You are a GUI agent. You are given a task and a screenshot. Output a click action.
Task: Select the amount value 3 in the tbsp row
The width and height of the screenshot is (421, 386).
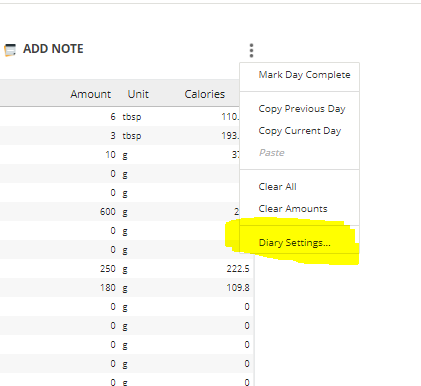pos(113,136)
